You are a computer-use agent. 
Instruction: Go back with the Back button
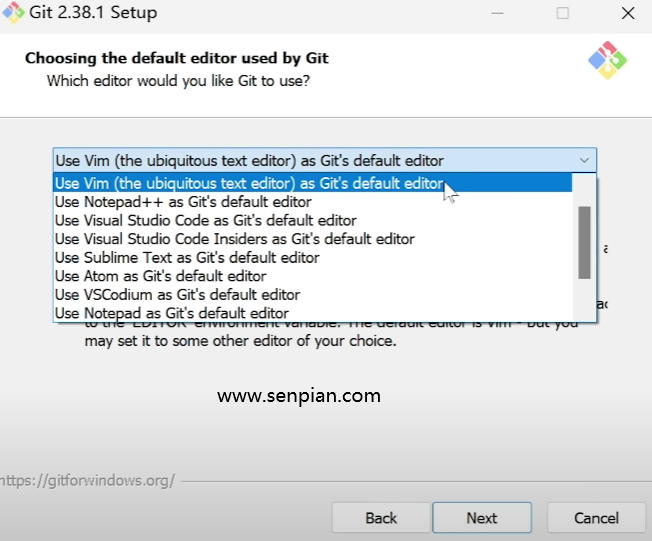coord(381,518)
